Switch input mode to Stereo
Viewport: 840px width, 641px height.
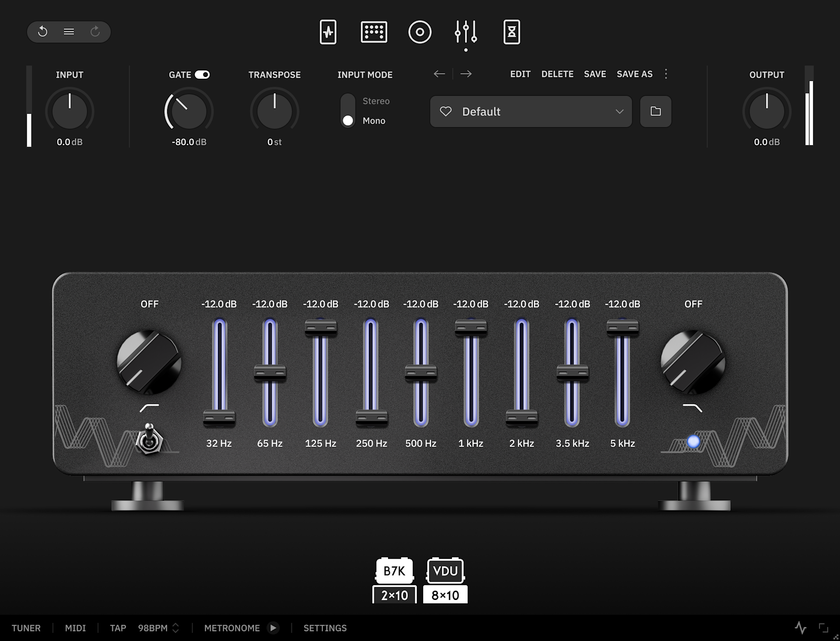pos(375,101)
